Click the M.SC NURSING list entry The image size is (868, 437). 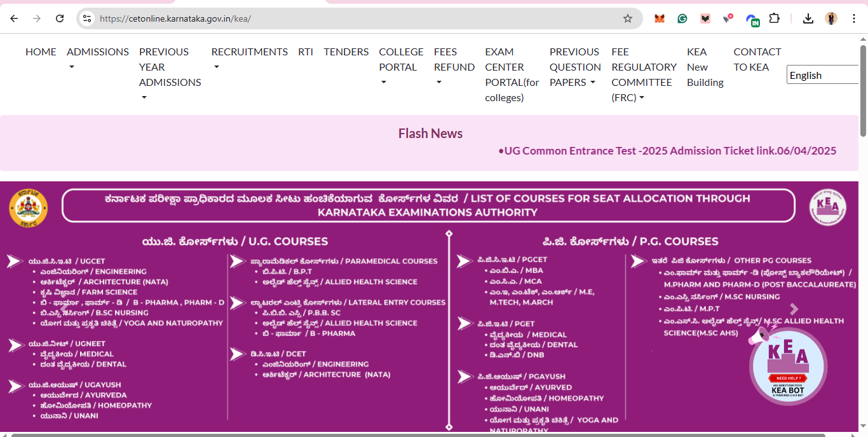722,296
